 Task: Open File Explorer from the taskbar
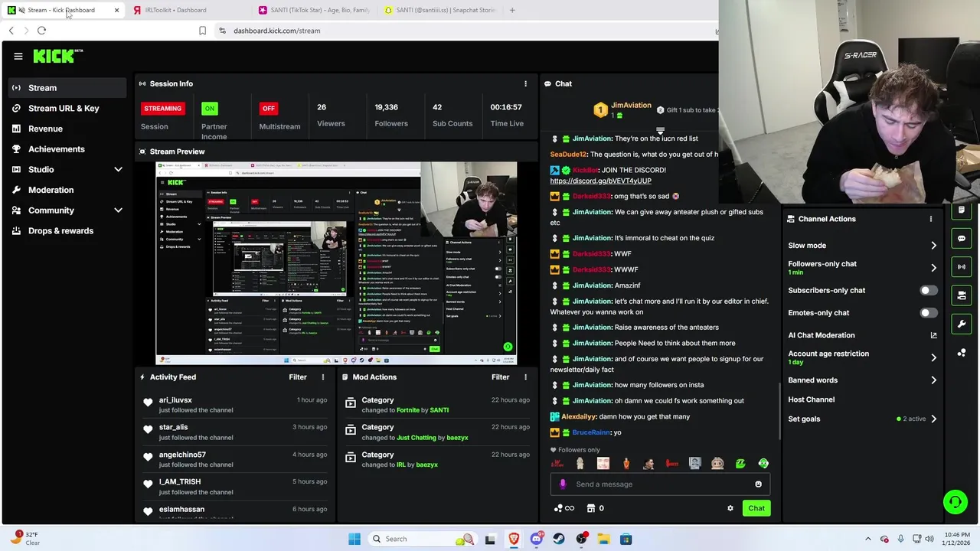click(x=603, y=539)
